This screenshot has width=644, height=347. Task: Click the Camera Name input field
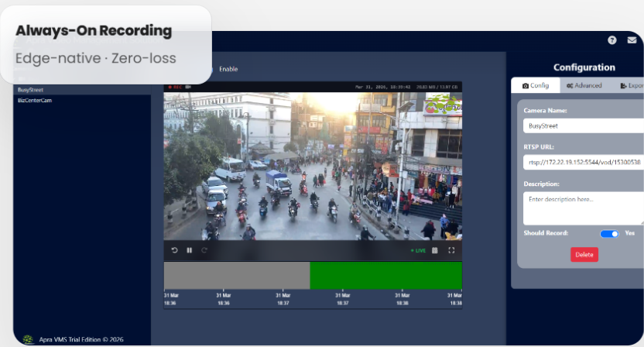click(x=583, y=125)
